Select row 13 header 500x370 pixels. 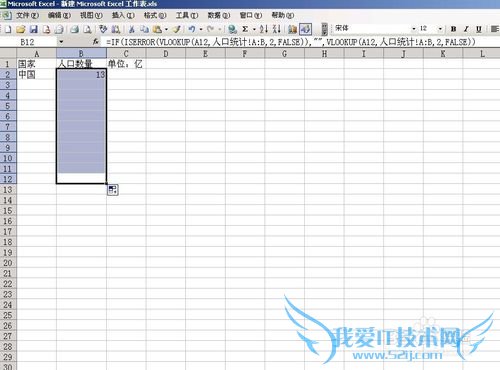(8, 190)
